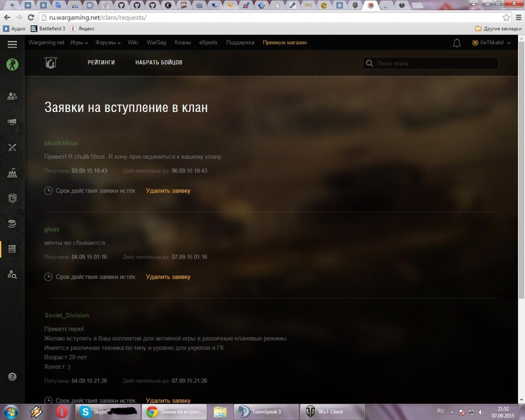Screen dimensions: 525x420
Task: Switch to TeamSpeak 3 on the taskbar
Action: (x=266, y=412)
